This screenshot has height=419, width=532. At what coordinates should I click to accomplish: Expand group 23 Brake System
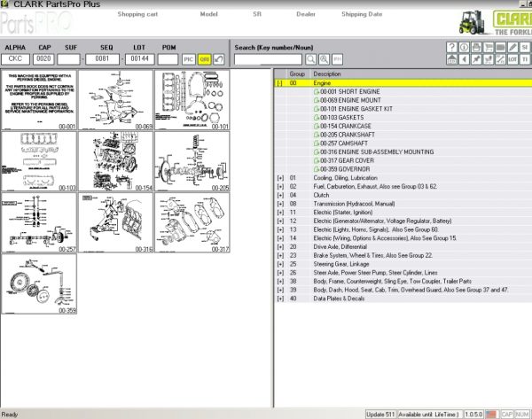[280, 256]
